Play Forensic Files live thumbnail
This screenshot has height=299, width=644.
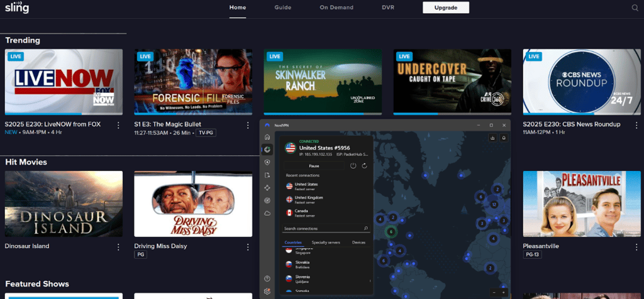click(x=193, y=81)
